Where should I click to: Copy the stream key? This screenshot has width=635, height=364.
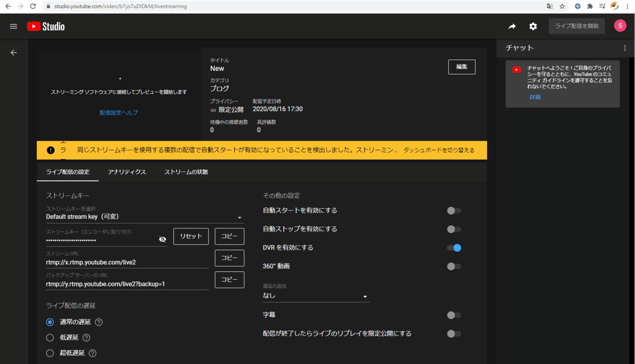point(229,237)
